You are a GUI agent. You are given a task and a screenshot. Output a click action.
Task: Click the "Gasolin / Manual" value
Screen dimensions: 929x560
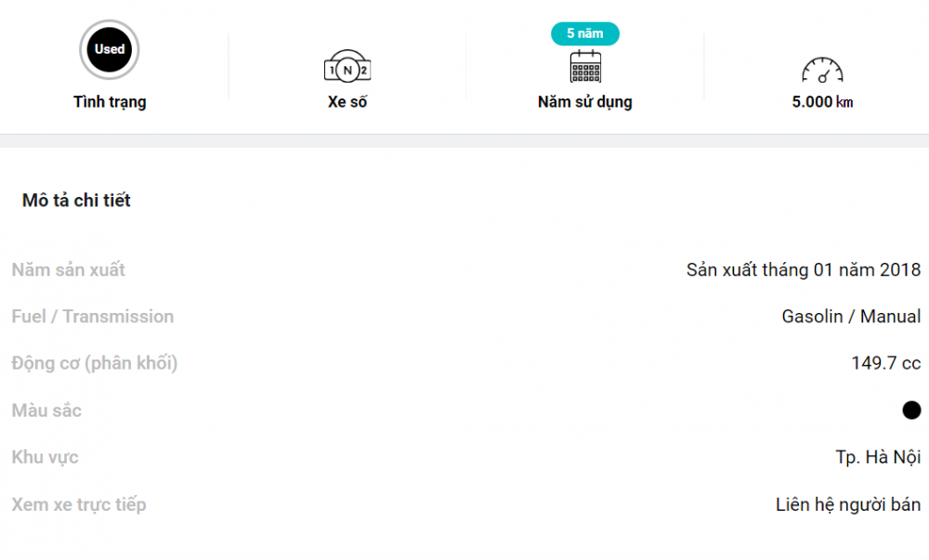851,317
